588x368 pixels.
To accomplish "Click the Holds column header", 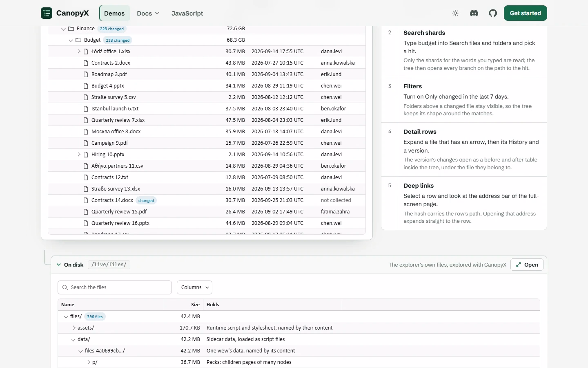I will [272, 305].
